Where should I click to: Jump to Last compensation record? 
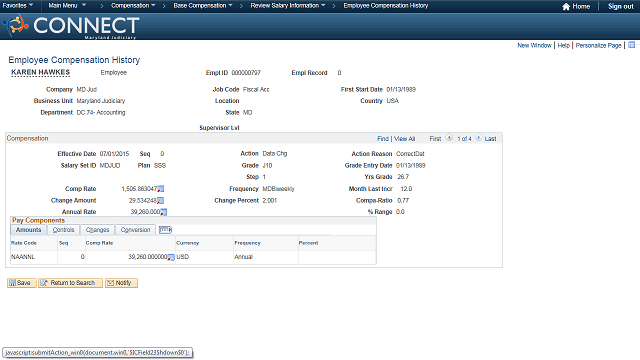coord(491,139)
